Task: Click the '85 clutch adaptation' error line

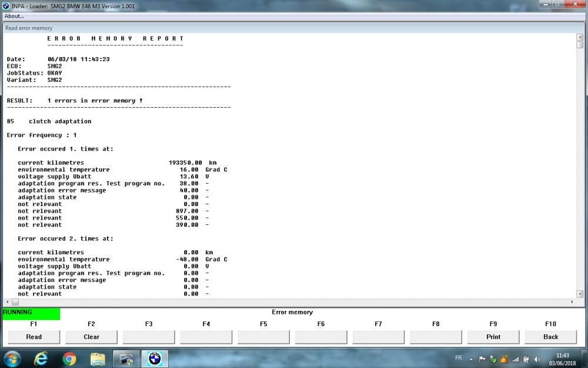Action: pyautogui.click(x=49, y=121)
